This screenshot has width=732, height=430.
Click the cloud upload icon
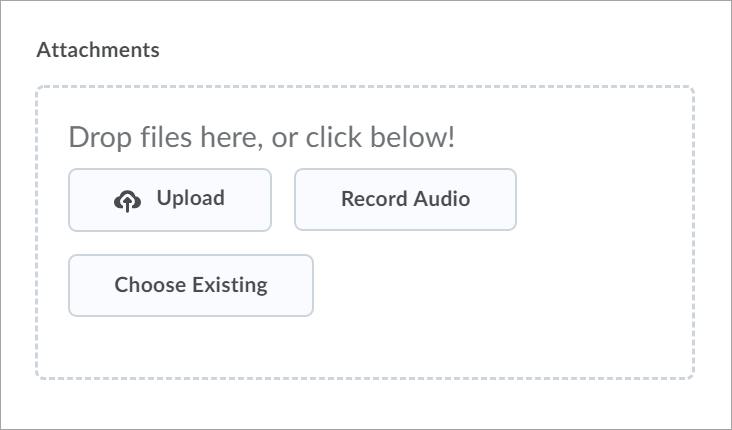(127, 200)
